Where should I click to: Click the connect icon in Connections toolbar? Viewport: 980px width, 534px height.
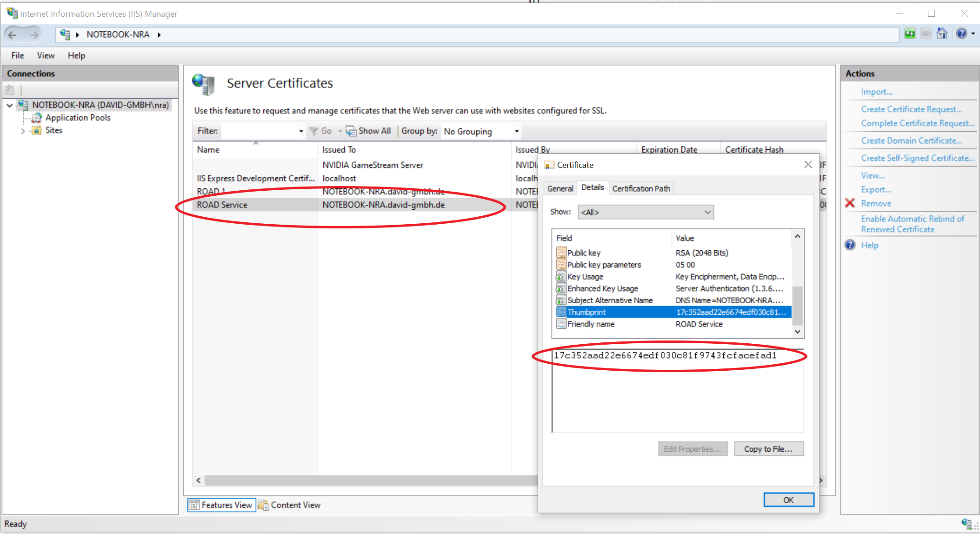pos(10,90)
